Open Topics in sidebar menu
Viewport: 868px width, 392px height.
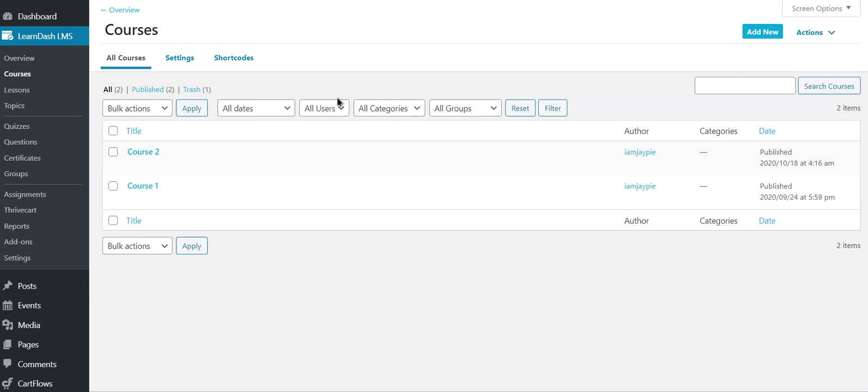coord(14,106)
